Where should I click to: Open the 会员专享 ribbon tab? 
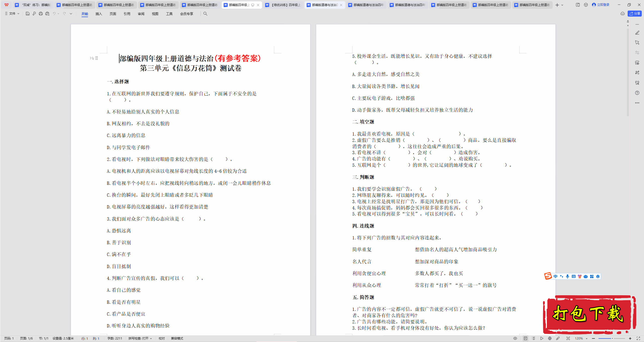click(x=187, y=14)
